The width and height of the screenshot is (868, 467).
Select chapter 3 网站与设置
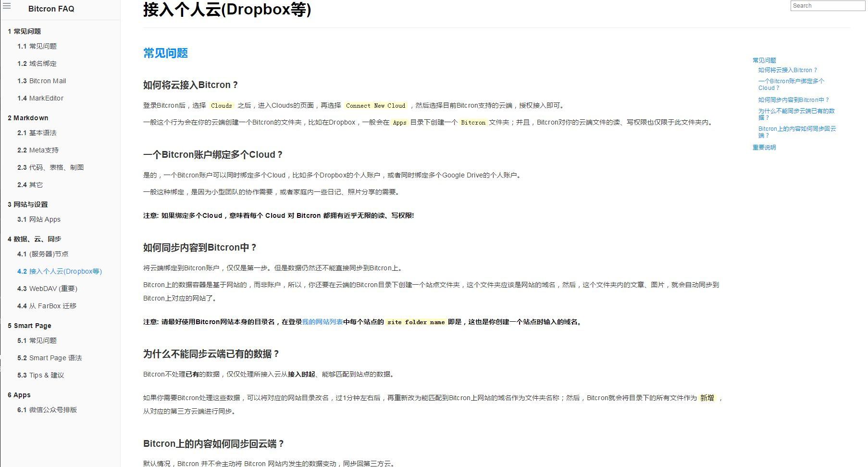28,204
